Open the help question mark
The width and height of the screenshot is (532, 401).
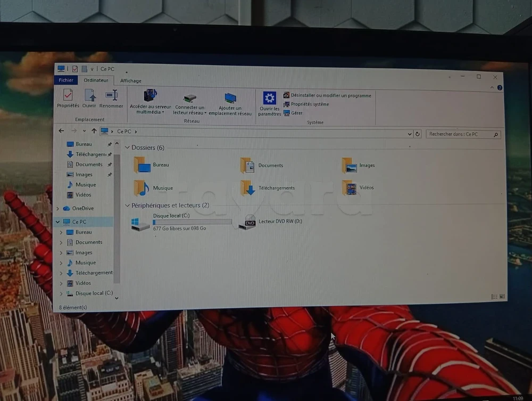tap(500, 87)
